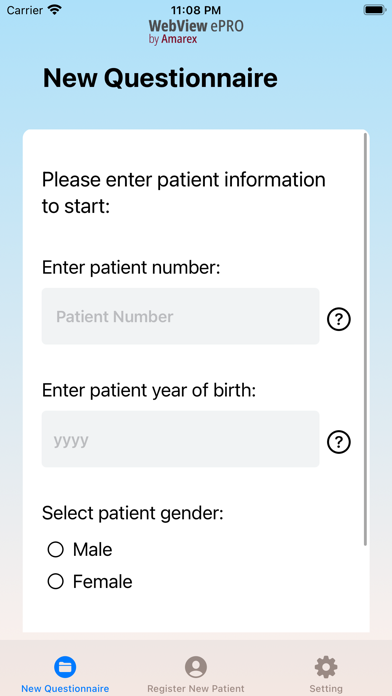392x696 pixels.
Task: Tap the Setting gear icon
Action: pos(326,667)
